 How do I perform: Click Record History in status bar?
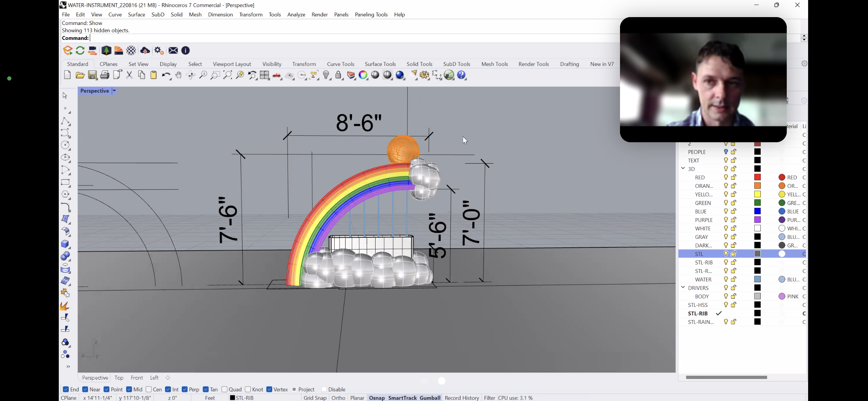pos(462,398)
